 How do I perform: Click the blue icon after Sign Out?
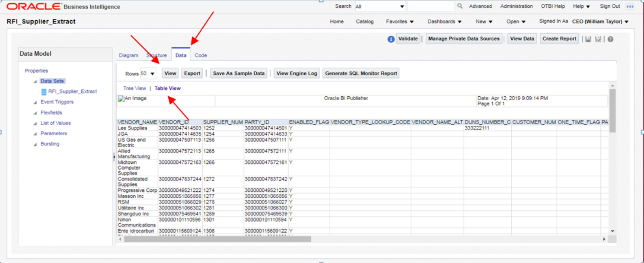click(630, 6)
